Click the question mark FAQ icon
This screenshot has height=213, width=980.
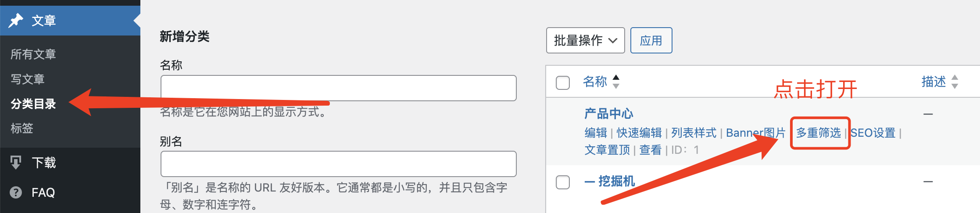(x=16, y=192)
